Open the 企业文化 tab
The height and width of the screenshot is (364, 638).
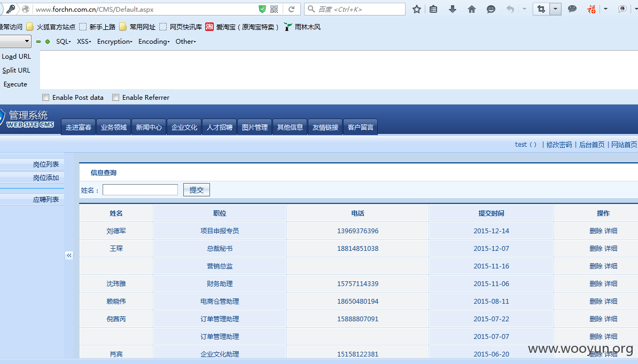click(184, 127)
